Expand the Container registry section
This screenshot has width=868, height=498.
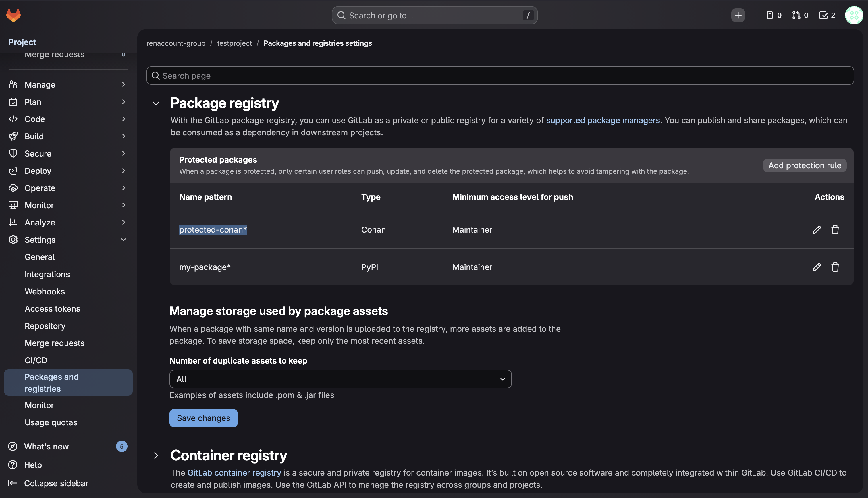(x=156, y=455)
